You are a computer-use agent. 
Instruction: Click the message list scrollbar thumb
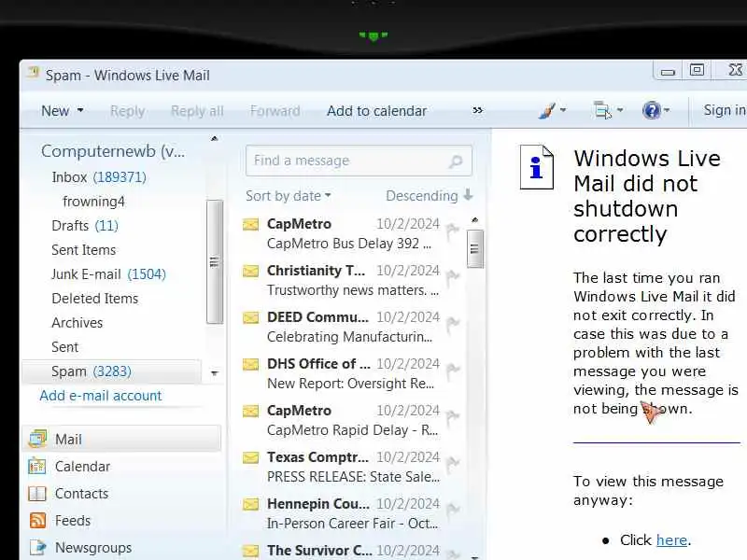474,249
